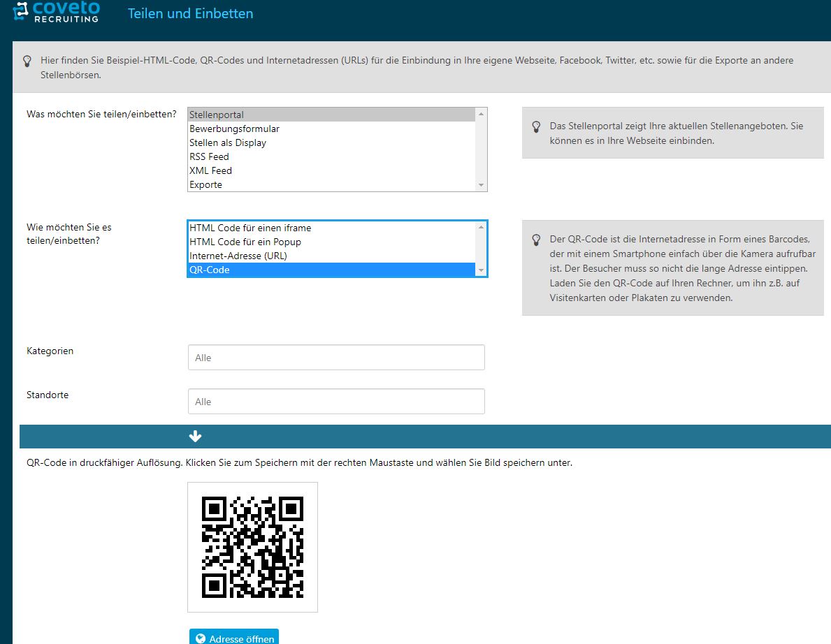Open the Kategorien field showing Alle
This screenshot has width=831, height=644.
pyautogui.click(x=336, y=358)
